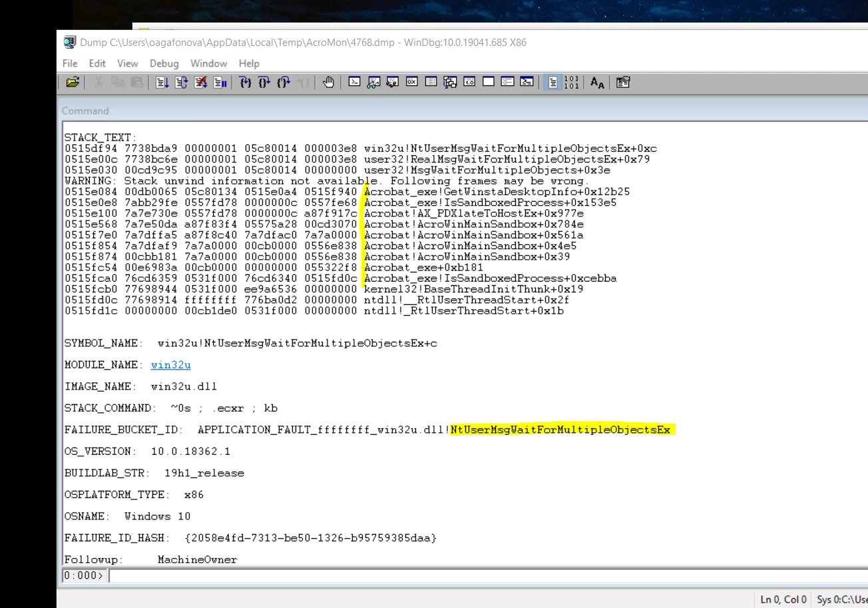Toggle Source mode on icon
868x608 pixels.
pyautogui.click(x=552, y=83)
